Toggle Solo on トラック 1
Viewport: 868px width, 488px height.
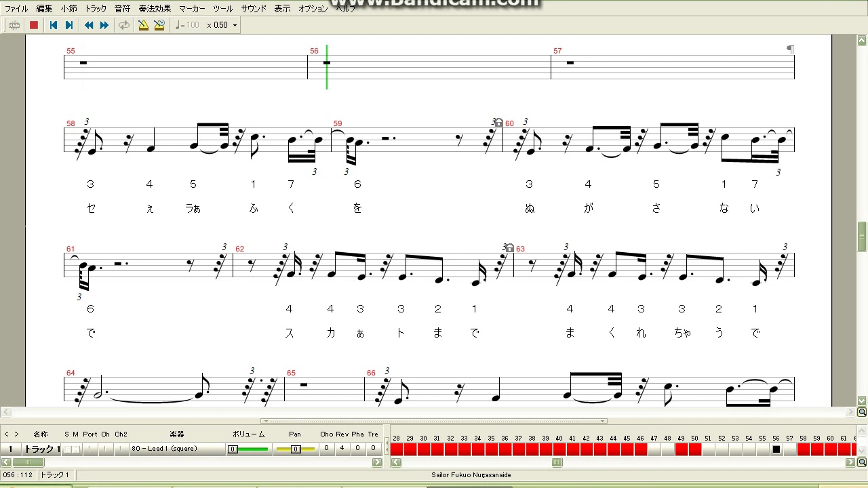coord(67,449)
